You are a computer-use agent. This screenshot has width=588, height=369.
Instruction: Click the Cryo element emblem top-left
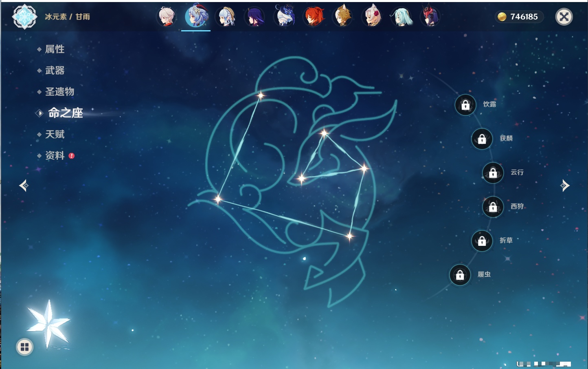[24, 16]
